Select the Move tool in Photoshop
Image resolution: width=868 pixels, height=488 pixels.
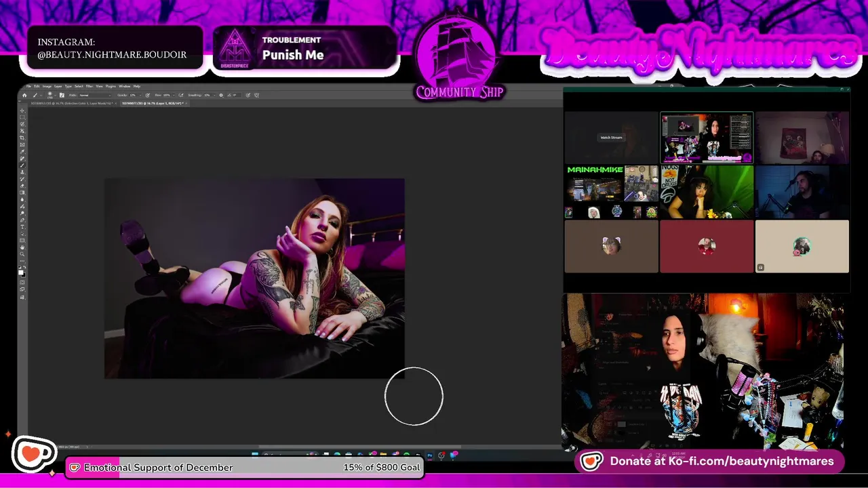click(x=22, y=110)
